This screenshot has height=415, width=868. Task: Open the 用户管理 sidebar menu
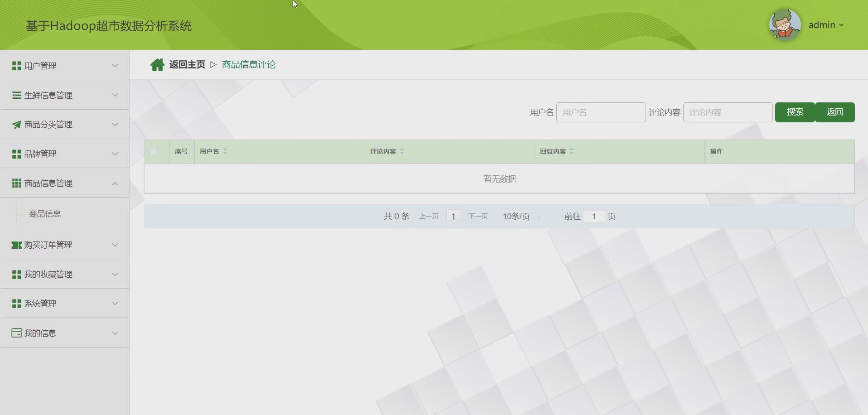pos(65,66)
